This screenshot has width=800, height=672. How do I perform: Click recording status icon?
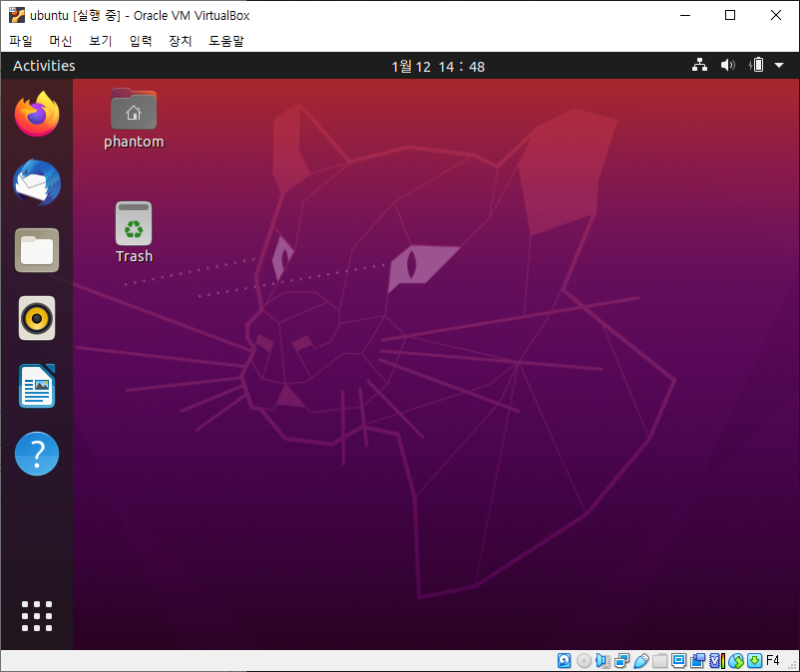(x=697, y=661)
